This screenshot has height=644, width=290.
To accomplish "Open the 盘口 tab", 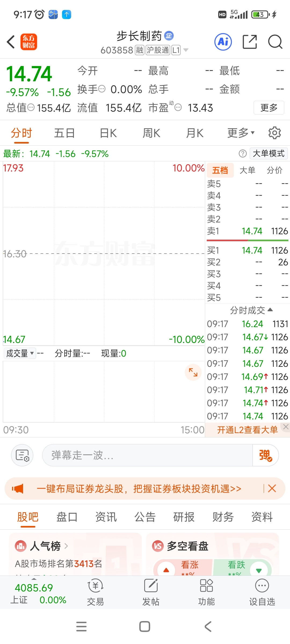I will coord(67,517).
